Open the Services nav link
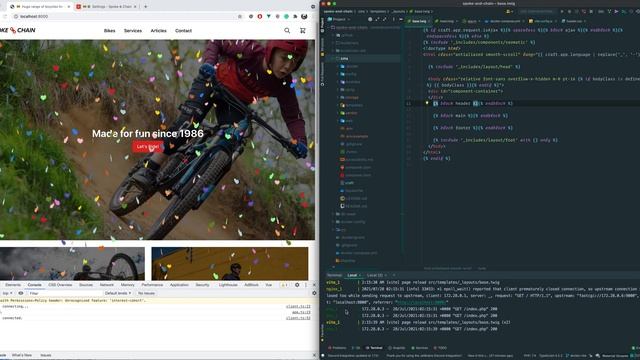 133,31
